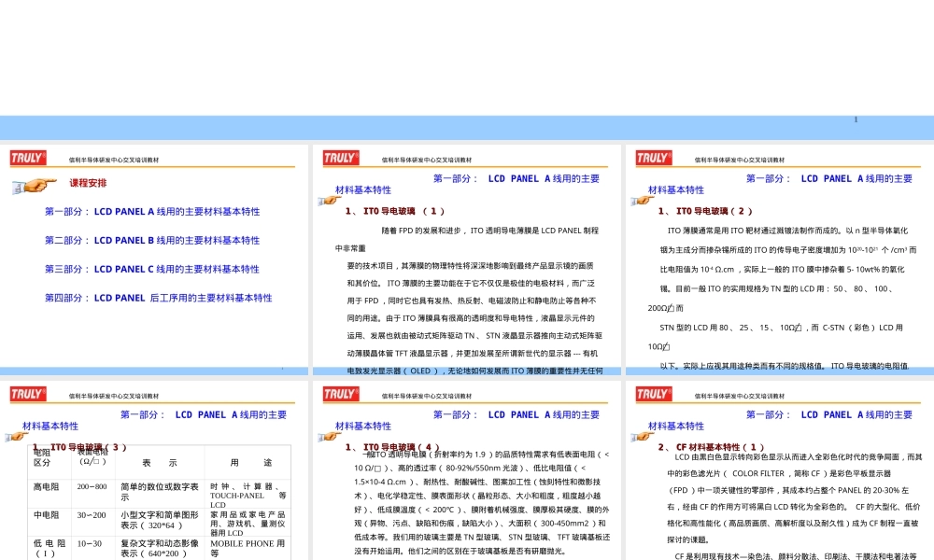Open the CF 材料基本特性 (1) slide thumbnail
The height and width of the screenshot is (560, 934).
[780, 470]
